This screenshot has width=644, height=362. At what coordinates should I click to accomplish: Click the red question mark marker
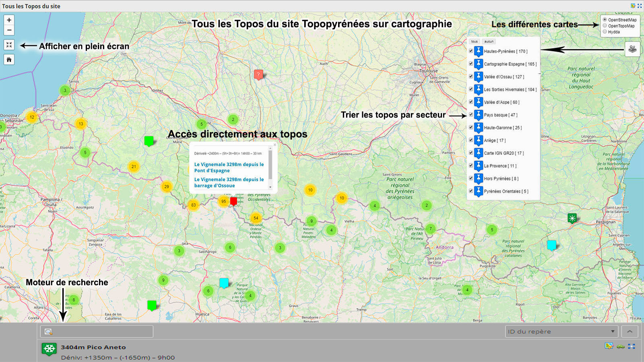258,74
